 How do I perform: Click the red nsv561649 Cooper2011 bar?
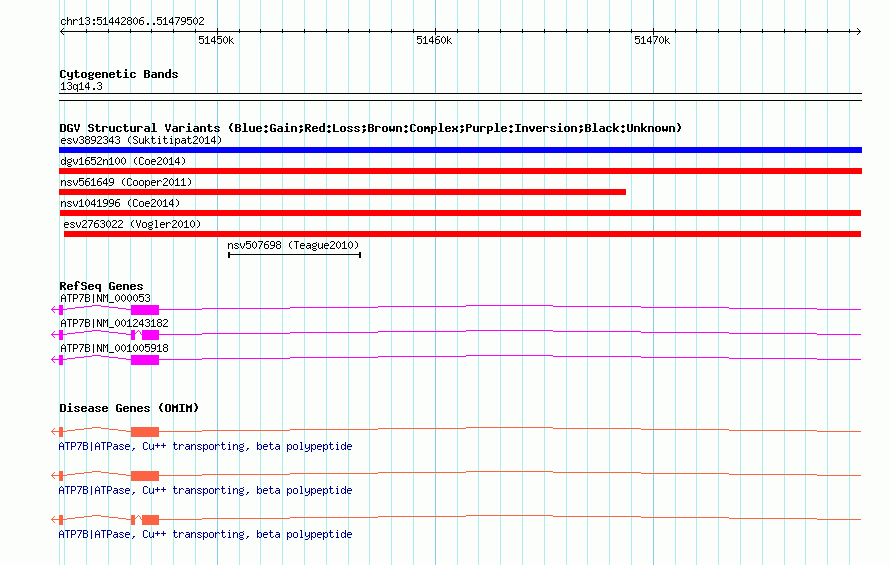(342, 192)
